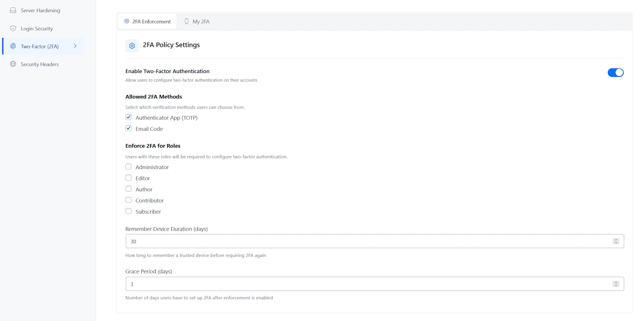The height and width of the screenshot is (321, 644).
Task: Open Login Security from the sidebar
Action: coord(37,29)
